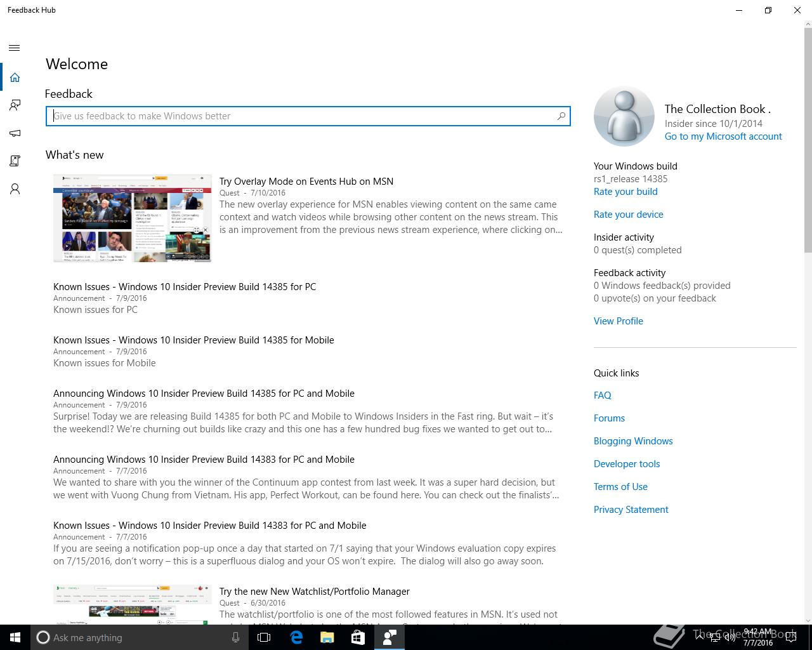The image size is (812, 650).
Task: Click the profile avatar picture
Action: coord(624,117)
